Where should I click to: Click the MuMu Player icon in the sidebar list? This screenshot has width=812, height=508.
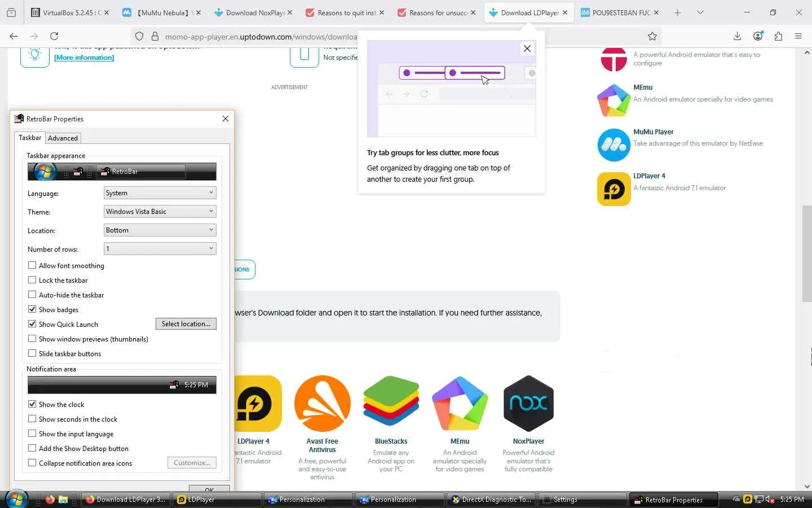(x=614, y=145)
